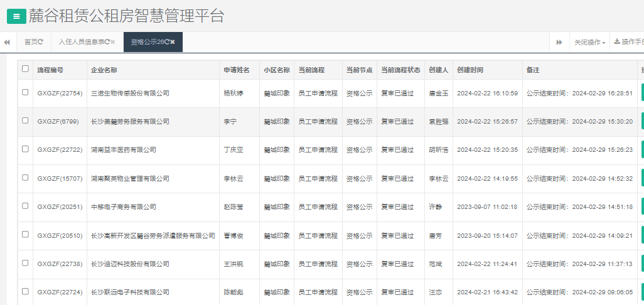Click applicant name 杨秋婷

pyautogui.click(x=233, y=93)
